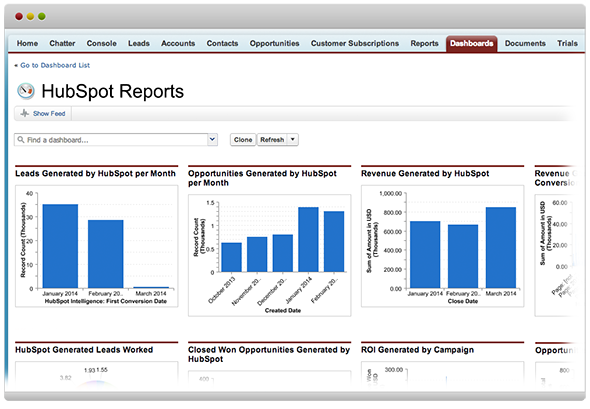Select the active Dashboards tab
590x409 pixels.
471,44
